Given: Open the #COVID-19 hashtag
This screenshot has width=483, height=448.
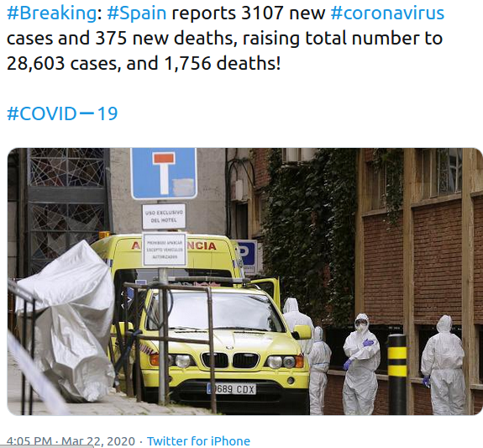Looking at the screenshot, I should [x=62, y=113].
